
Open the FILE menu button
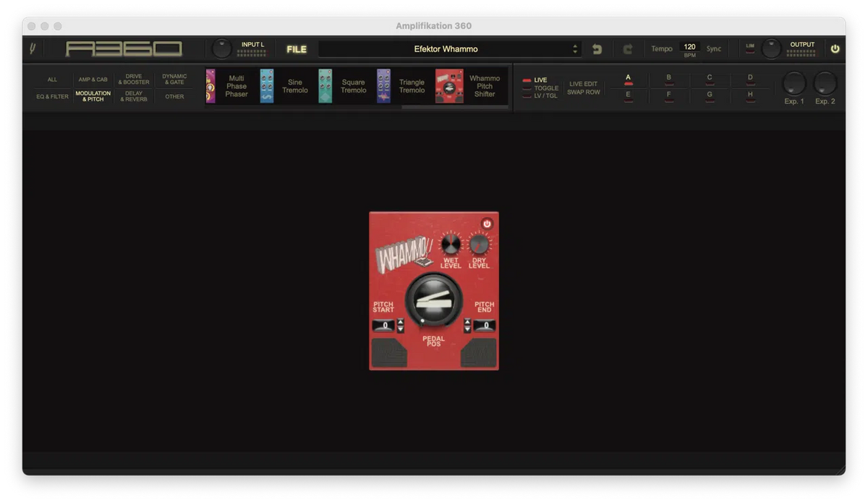[x=297, y=49]
